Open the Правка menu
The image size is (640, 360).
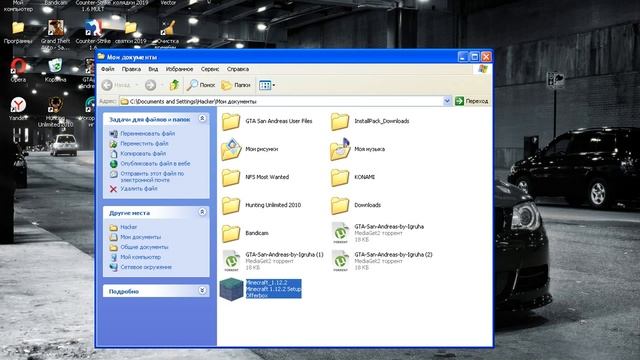(x=131, y=69)
